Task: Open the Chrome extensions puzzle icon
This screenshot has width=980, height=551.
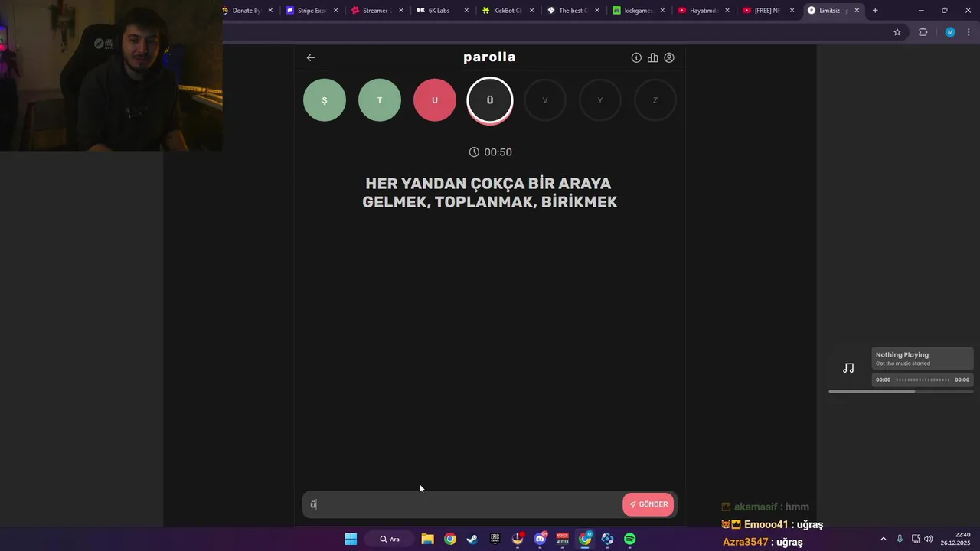Action: (x=923, y=32)
